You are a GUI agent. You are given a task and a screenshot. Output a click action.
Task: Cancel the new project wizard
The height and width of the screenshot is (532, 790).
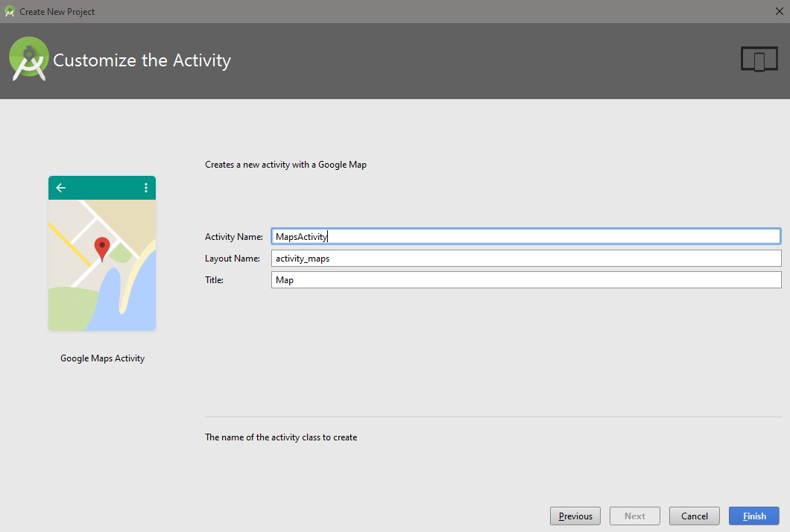coord(695,516)
